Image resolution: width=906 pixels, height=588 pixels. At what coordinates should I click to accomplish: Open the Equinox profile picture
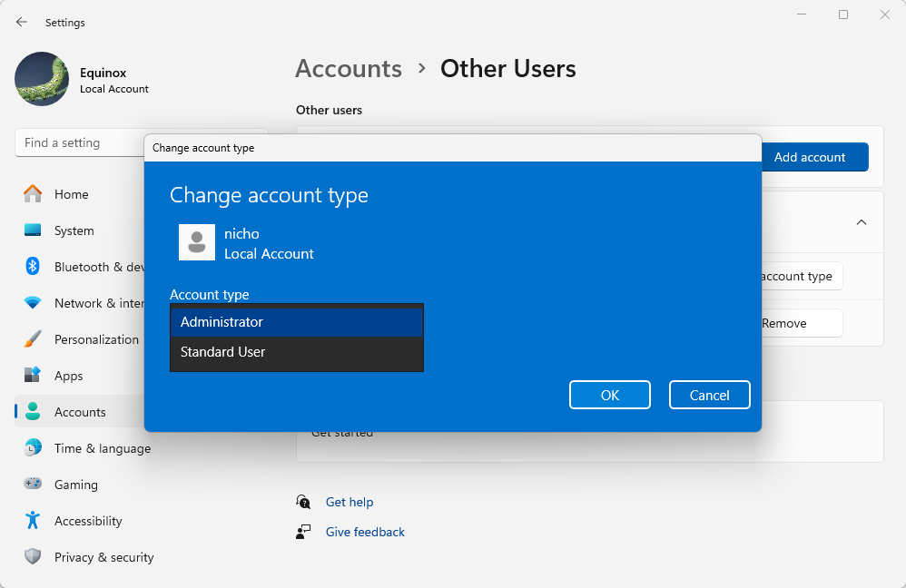[42, 79]
